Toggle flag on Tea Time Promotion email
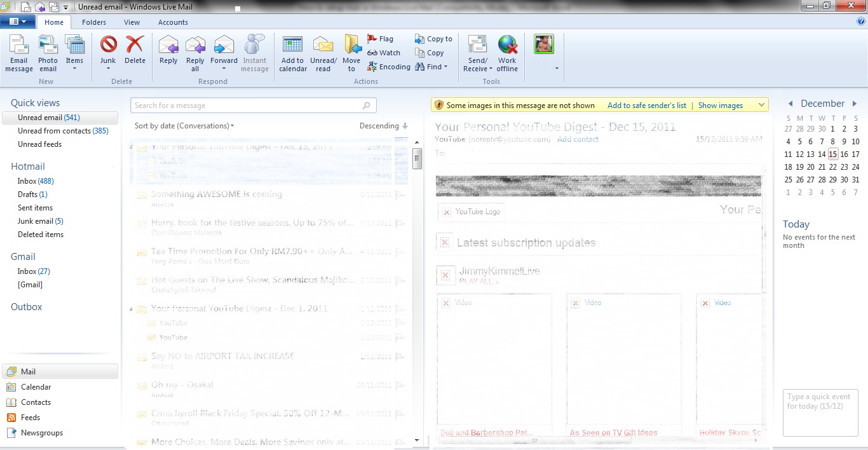 click(400, 252)
